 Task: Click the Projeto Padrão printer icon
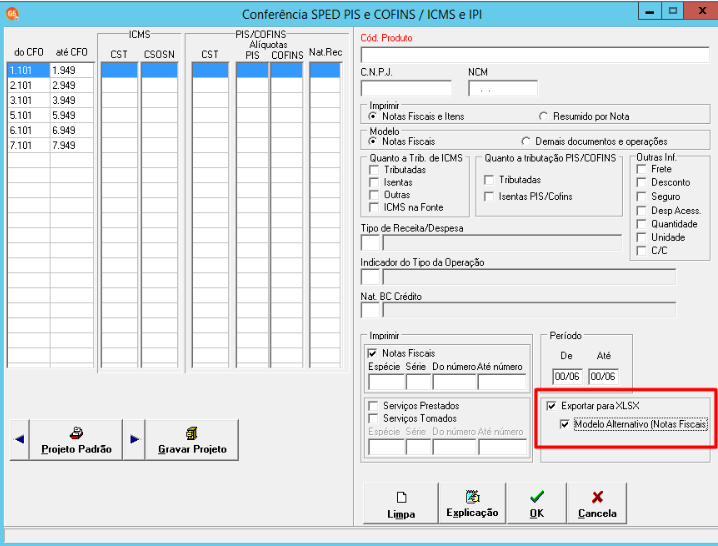click(x=76, y=433)
